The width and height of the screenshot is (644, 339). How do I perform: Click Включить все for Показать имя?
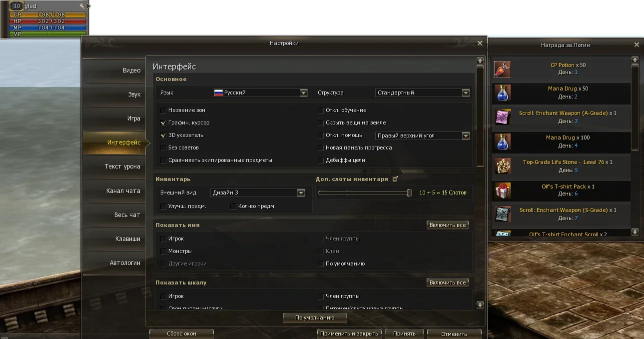point(448,225)
